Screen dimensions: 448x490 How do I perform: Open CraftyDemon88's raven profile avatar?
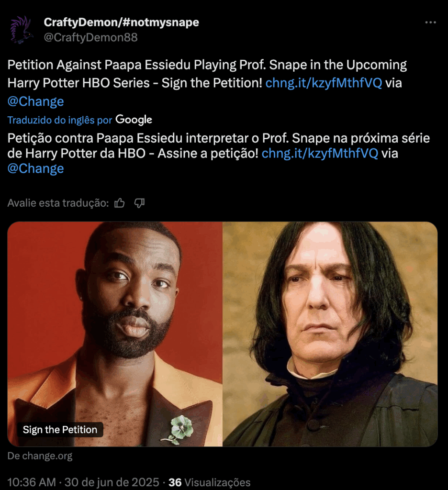coord(21,30)
